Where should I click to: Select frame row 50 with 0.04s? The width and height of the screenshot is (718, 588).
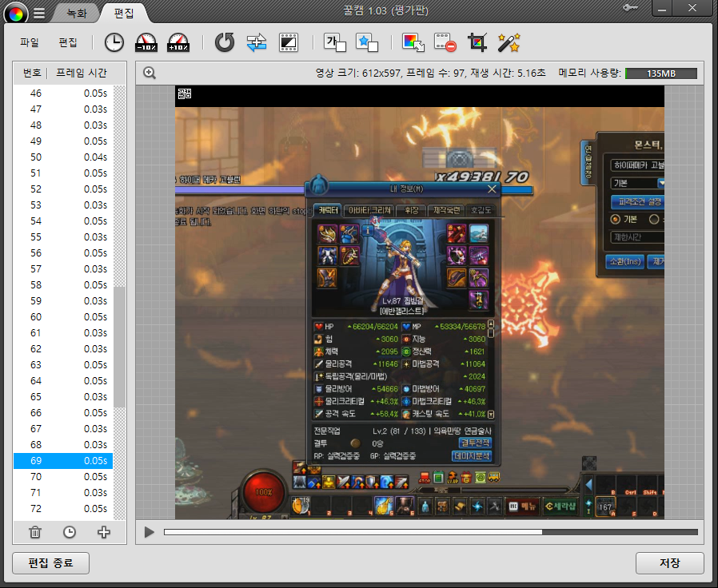tap(63, 157)
